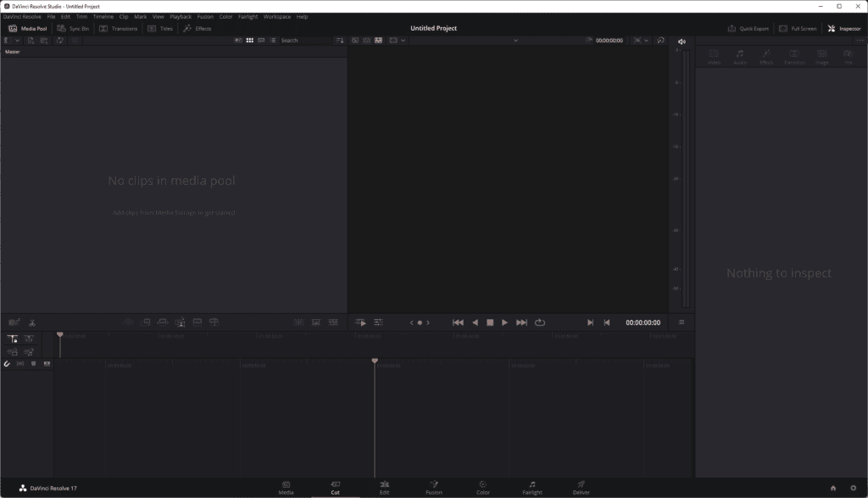This screenshot has height=498, width=868.
Task: Open Project Settings gear icon
Action: tap(853, 488)
